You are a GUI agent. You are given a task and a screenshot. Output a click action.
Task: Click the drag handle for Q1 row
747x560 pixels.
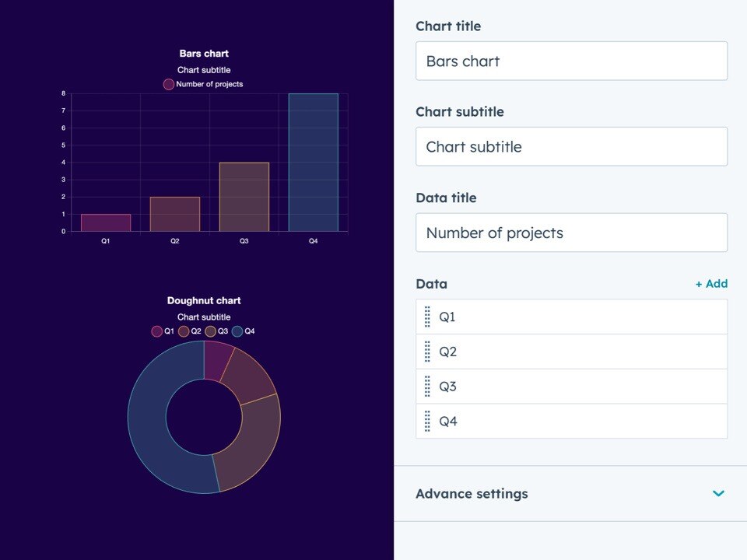(427, 317)
